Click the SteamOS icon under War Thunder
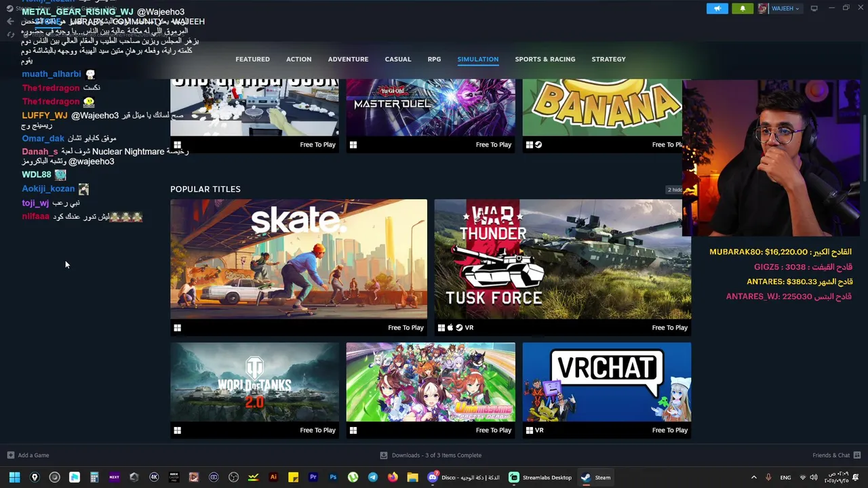Image resolution: width=868 pixels, height=488 pixels. tap(459, 327)
